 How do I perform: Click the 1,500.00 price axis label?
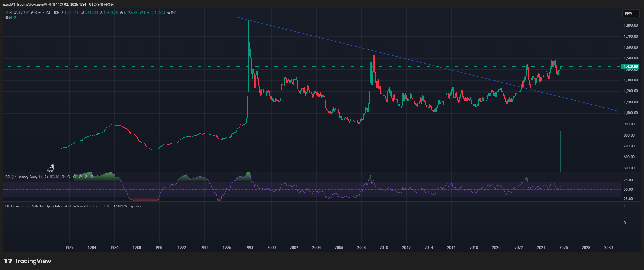631,58
